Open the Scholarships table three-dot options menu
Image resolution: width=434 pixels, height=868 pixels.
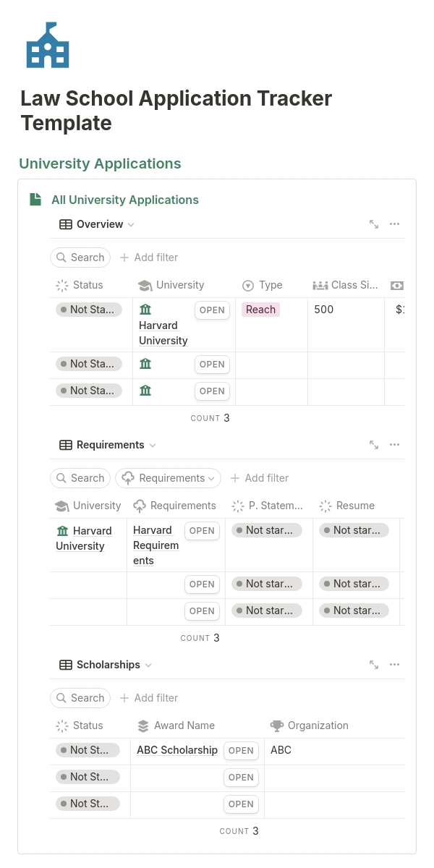(x=394, y=665)
